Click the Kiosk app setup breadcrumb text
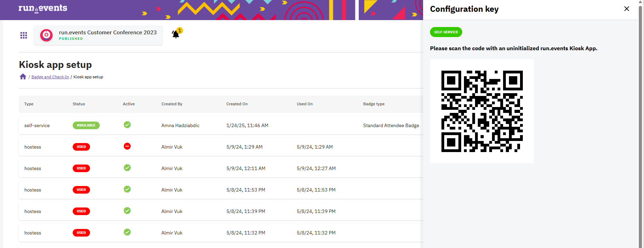Viewport: 644px width, 248px height. pyautogui.click(x=88, y=77)
